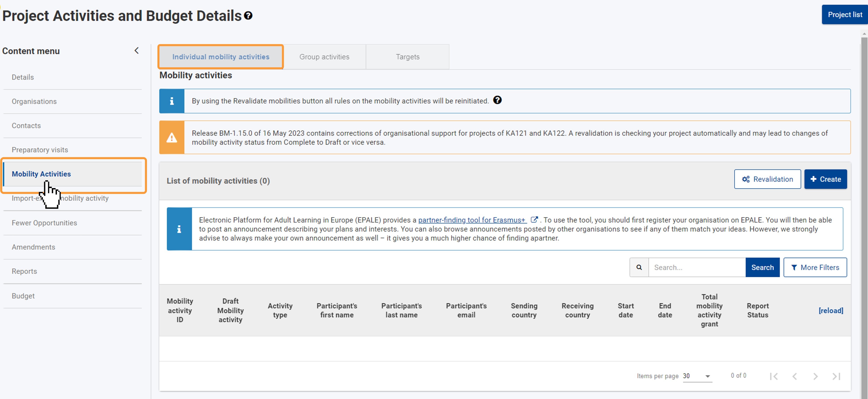The image size is (868, 399).
Task: Switch to Group activities tab
Action: click(324, 57)
